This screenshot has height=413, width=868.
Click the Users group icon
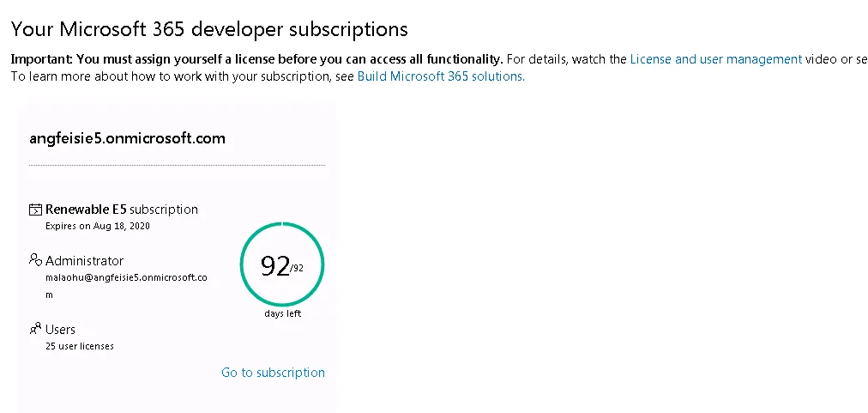coord(35,329)
